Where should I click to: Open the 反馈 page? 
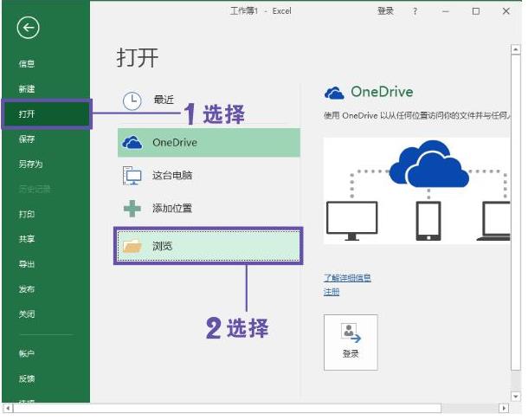pos(27,378)
